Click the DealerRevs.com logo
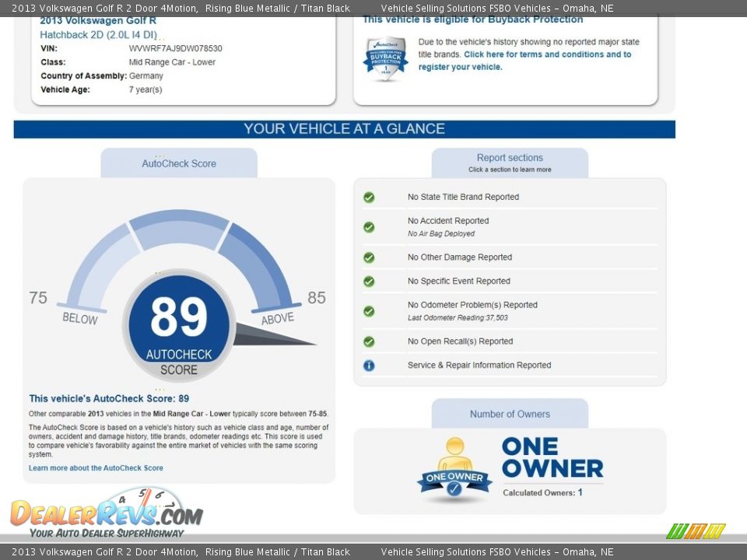The height and width of the screenshot is (560, 747). [107, 513]
